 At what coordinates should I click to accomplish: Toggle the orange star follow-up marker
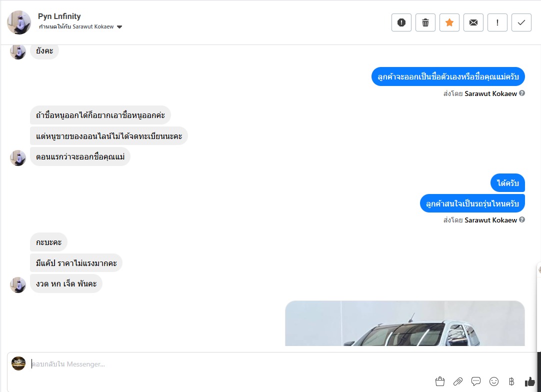click(x=449, y=23)
